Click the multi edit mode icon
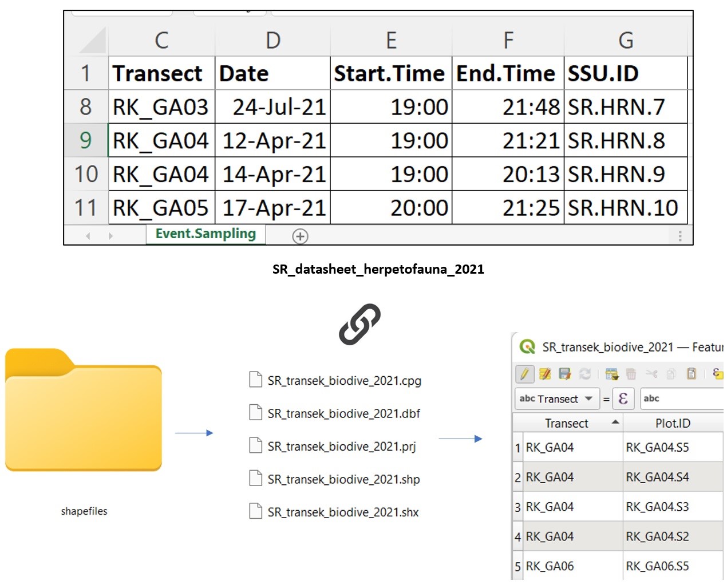Viewport: 727px width, 588px height. pos(545,374)
